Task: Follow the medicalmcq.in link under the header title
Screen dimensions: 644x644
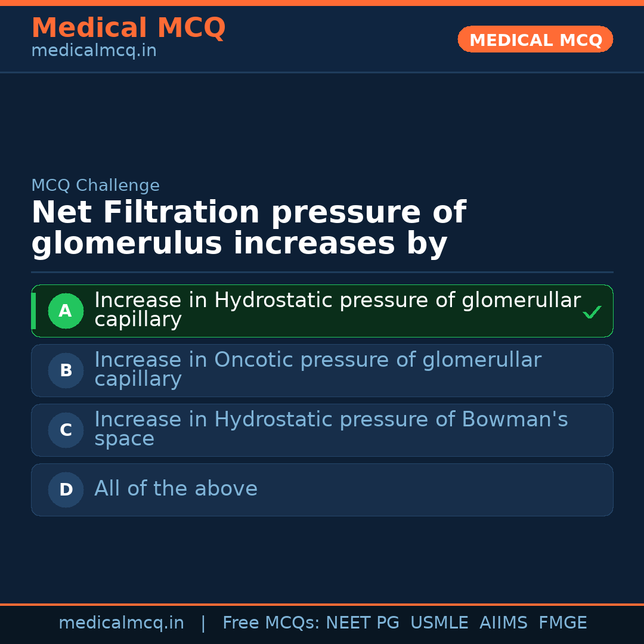Action: [x=94, y=51]
